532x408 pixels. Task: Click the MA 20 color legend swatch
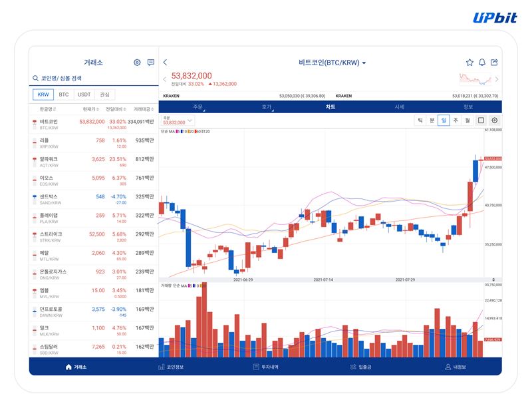(189, 132)
